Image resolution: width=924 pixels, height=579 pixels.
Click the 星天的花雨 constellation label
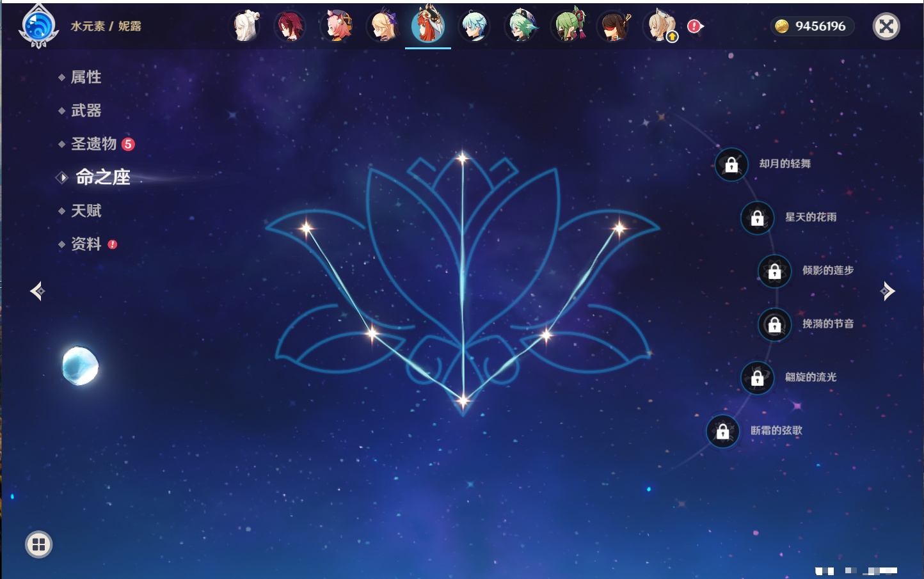[811, 217]
